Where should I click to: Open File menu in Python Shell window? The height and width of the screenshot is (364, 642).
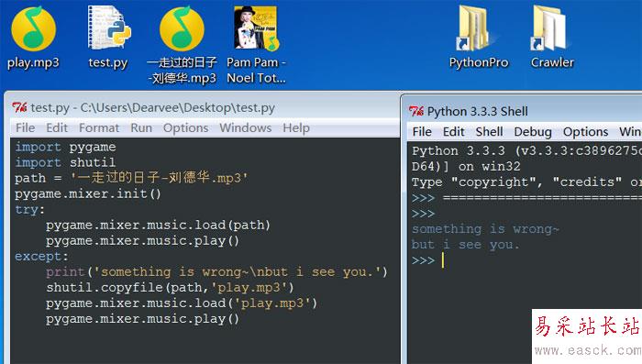(422, 132)
